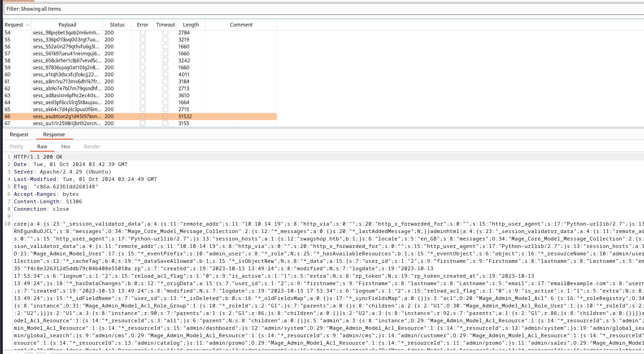Click the length value 3242
The width and height of the screenshot is (644, 354).
tap(184, 60)
